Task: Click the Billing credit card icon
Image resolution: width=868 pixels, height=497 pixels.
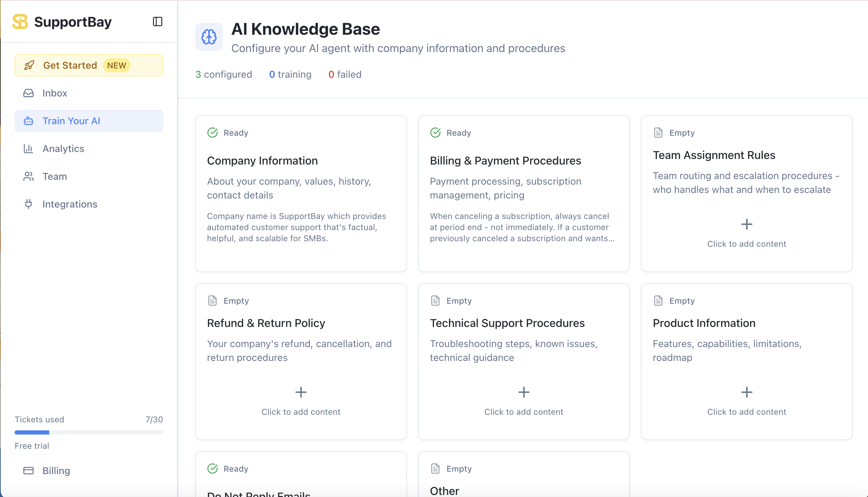Action: tap(28, 471)
